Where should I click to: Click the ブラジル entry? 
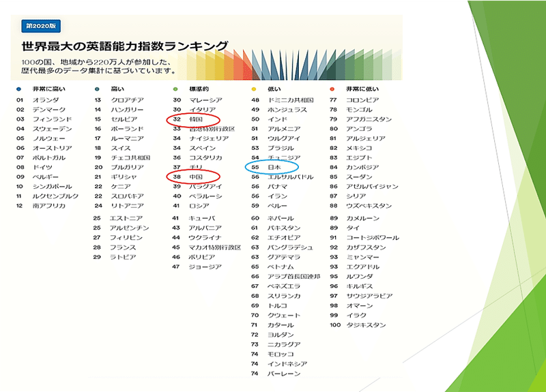coord(281,148)
